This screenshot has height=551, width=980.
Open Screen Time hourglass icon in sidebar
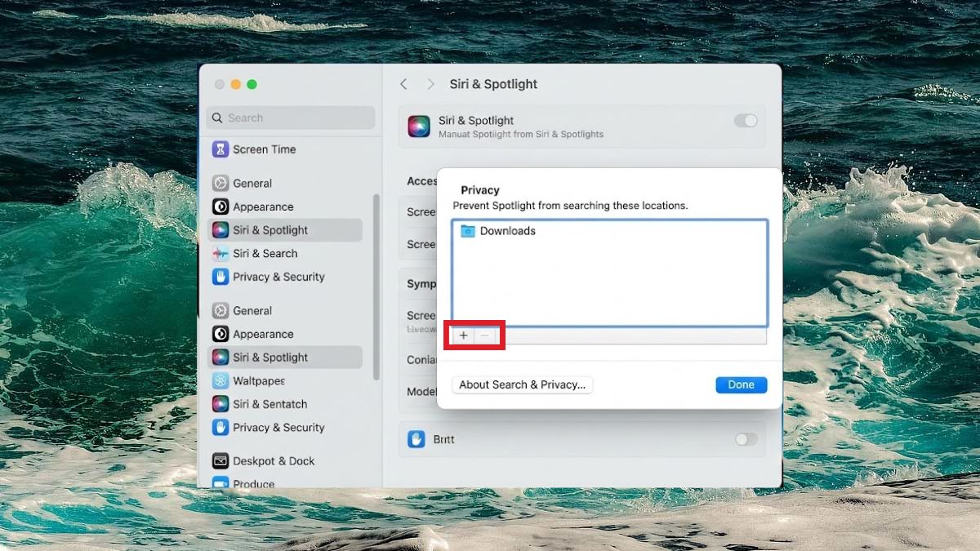pos(220,149)
